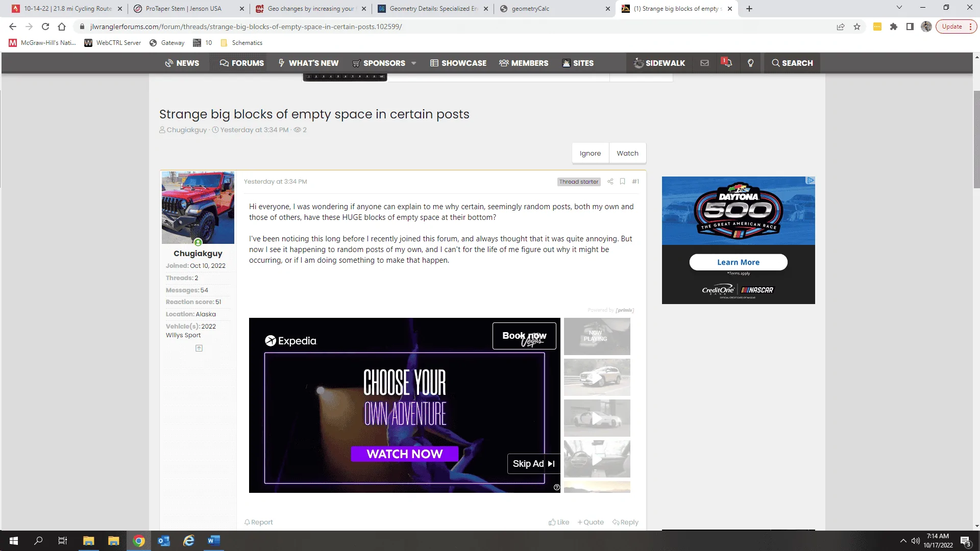Reload the current page

tap(45, 27)
